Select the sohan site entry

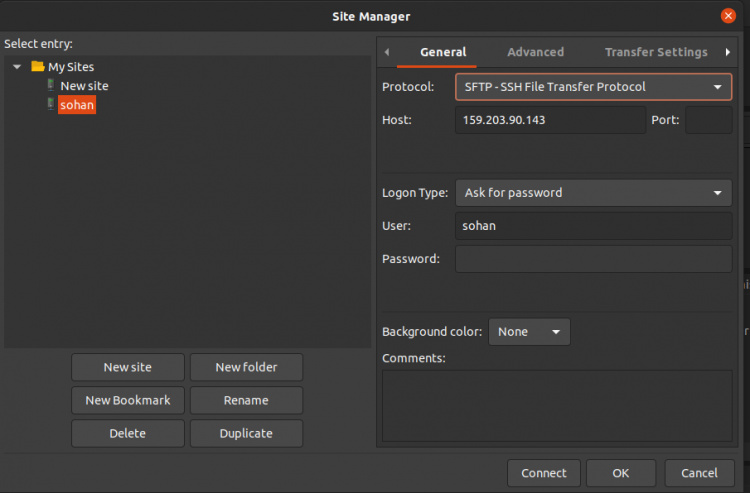tap(77, 105)
